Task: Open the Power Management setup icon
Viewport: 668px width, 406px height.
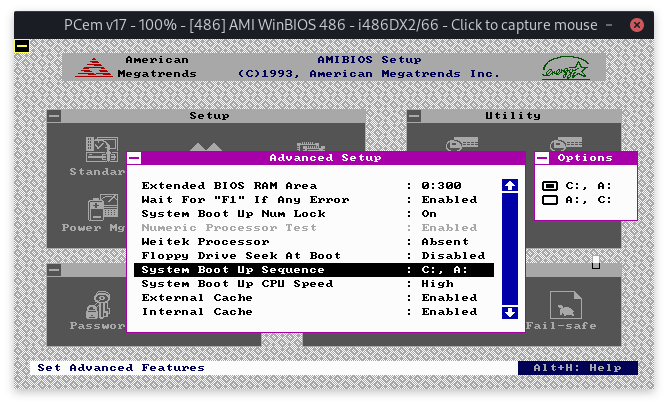Action: coord(103,208)
